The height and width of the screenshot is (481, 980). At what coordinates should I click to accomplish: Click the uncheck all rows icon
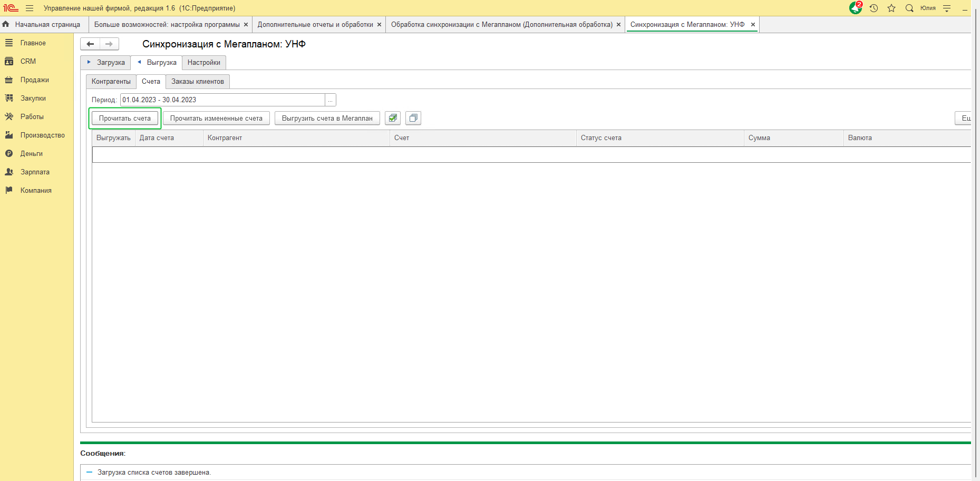click(413, 118)
